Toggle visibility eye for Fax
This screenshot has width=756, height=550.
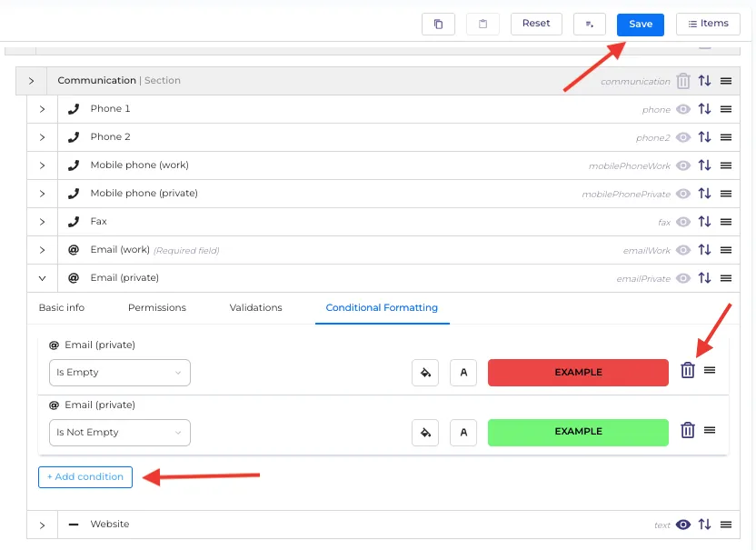(683, 222)
